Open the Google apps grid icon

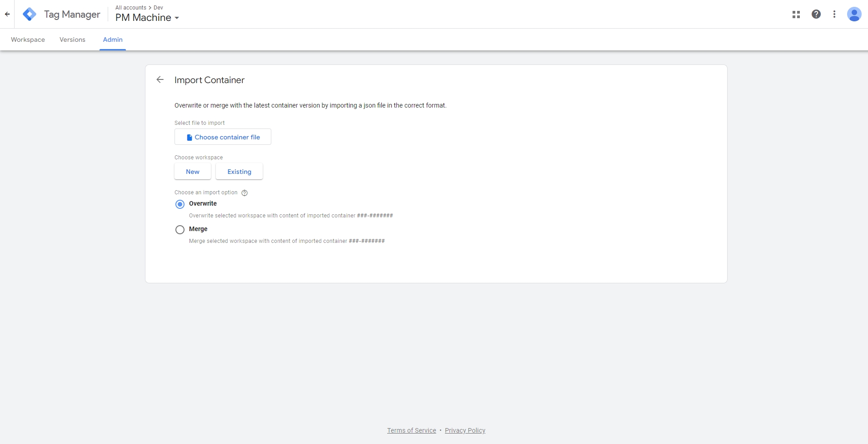click(x=796, y=15)
